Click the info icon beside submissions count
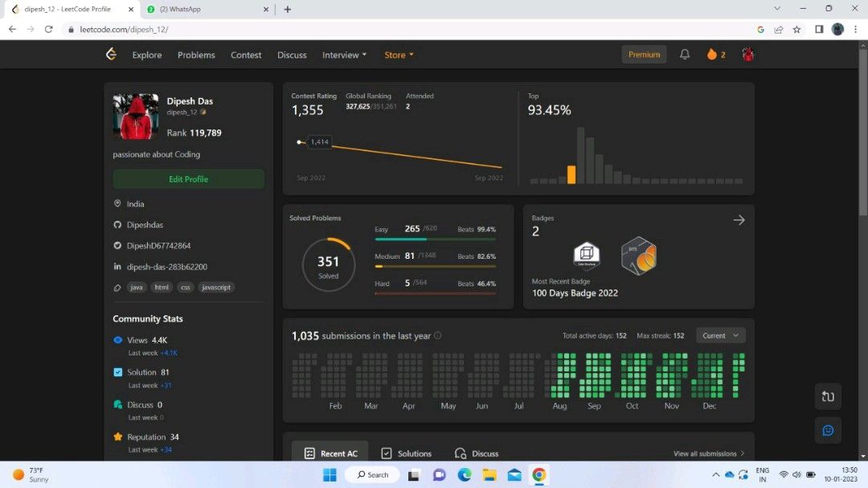Image resolution: width=868 pixels, height=488 pixels. click(x=438, y=336)
